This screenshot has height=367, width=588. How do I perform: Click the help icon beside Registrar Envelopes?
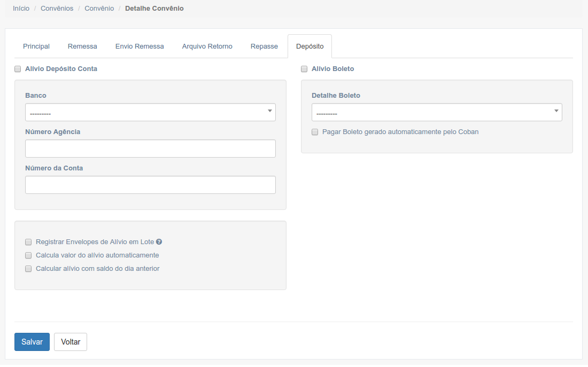[159, 242]
